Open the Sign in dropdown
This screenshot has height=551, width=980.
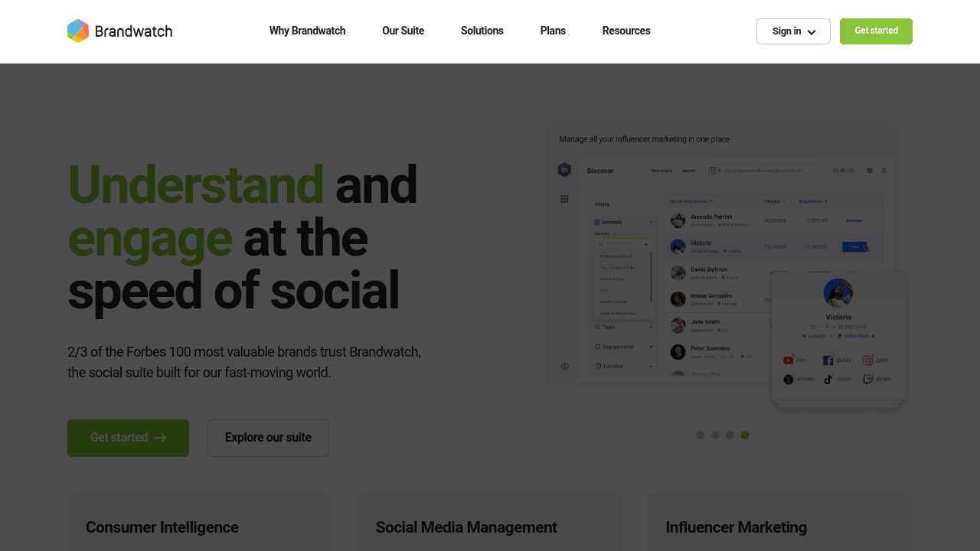793,31
